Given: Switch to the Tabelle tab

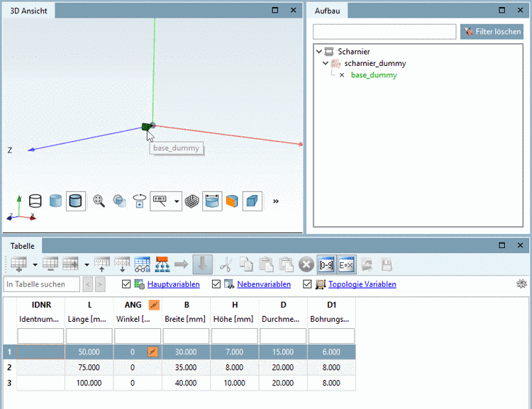Looking at the screenshot, I should coord(23,245).
